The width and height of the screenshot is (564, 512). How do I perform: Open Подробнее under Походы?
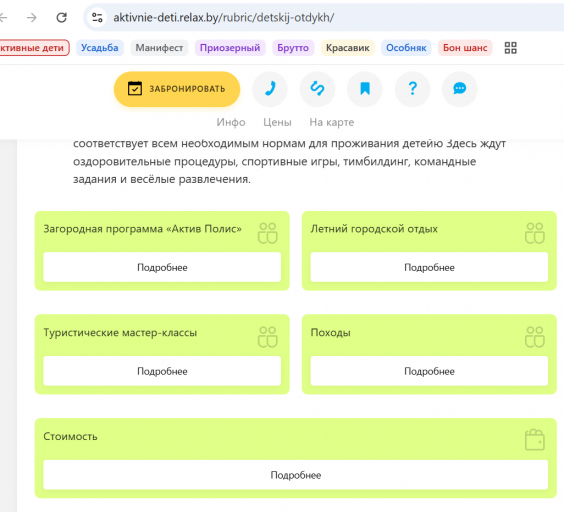tap(429, 371)
